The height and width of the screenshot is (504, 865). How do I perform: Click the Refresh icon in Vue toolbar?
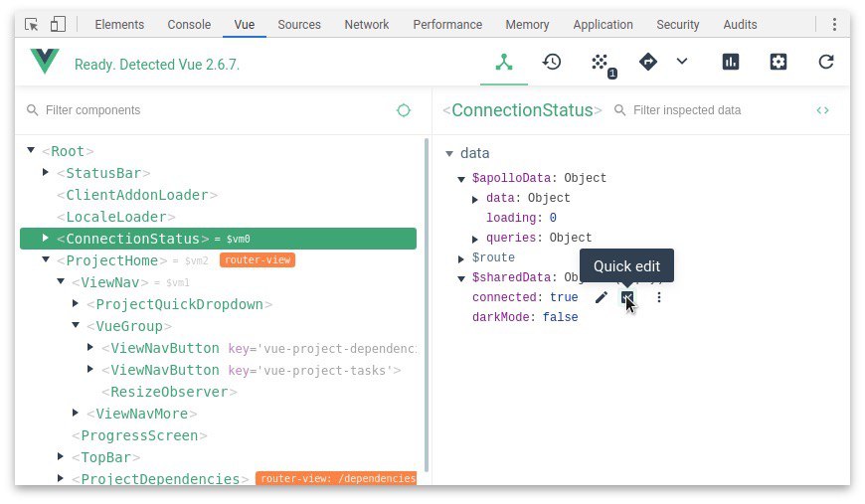[826, 63]
